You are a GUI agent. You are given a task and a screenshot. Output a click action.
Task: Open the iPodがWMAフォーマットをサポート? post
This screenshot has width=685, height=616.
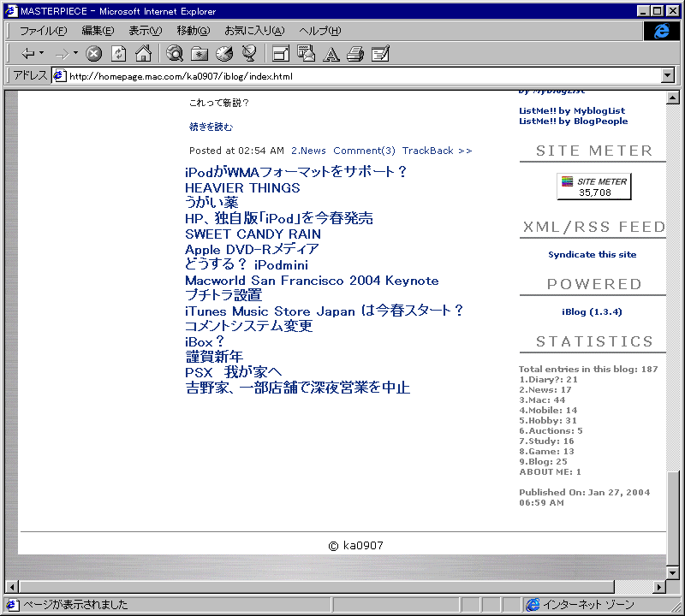click(x=295, y=172)
